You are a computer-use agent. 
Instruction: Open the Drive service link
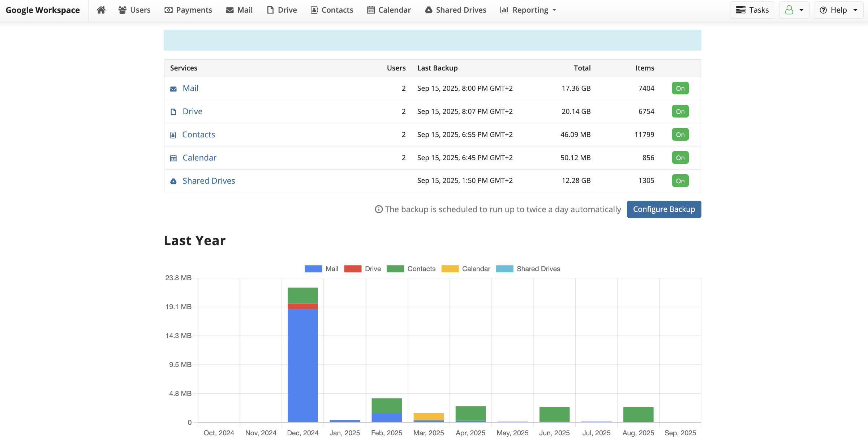(193, 111)
